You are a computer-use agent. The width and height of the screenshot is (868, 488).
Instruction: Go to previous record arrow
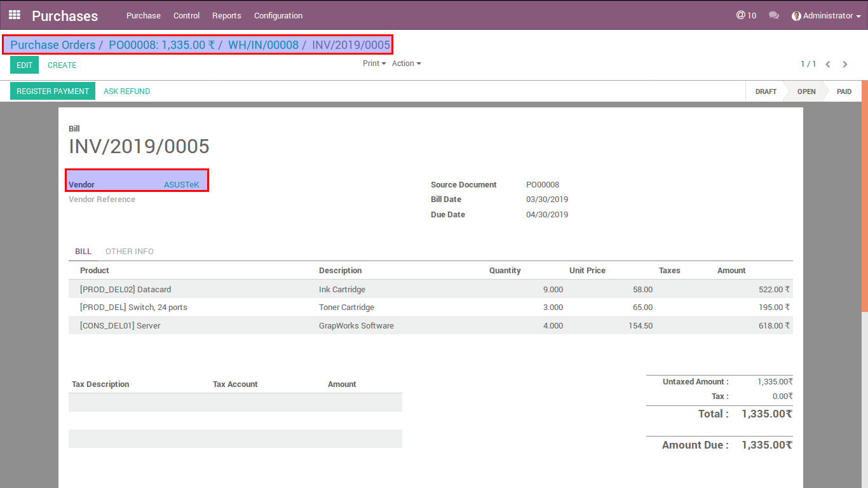coord(828,64)
